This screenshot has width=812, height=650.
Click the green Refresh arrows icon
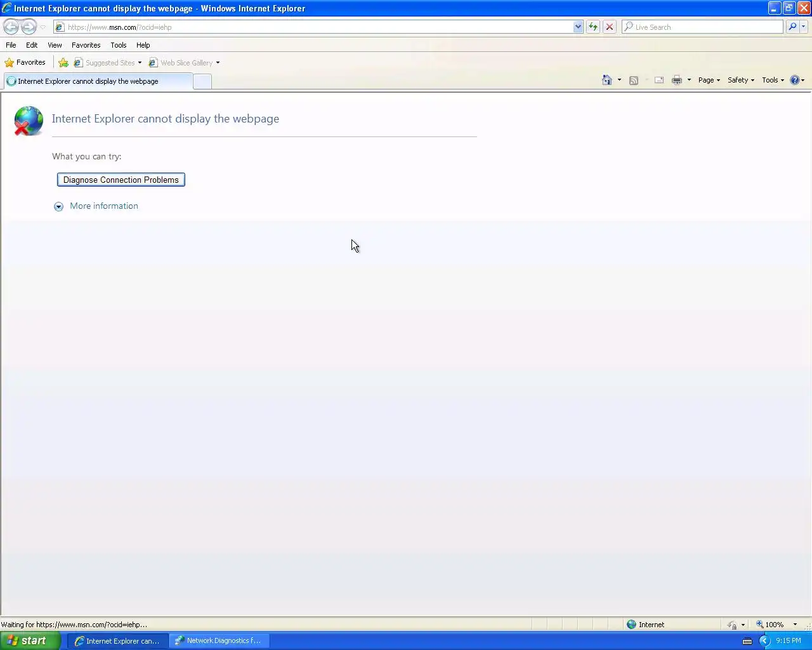pyautogui.click(x=593, y=27)
